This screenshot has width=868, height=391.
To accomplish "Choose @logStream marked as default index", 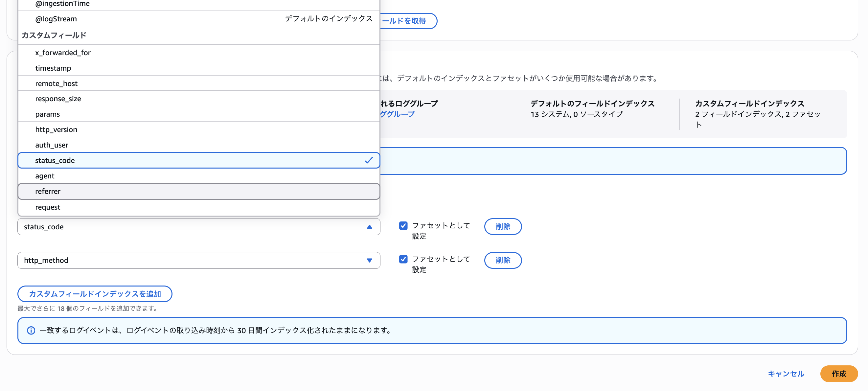I will click(x=55, y=18).
